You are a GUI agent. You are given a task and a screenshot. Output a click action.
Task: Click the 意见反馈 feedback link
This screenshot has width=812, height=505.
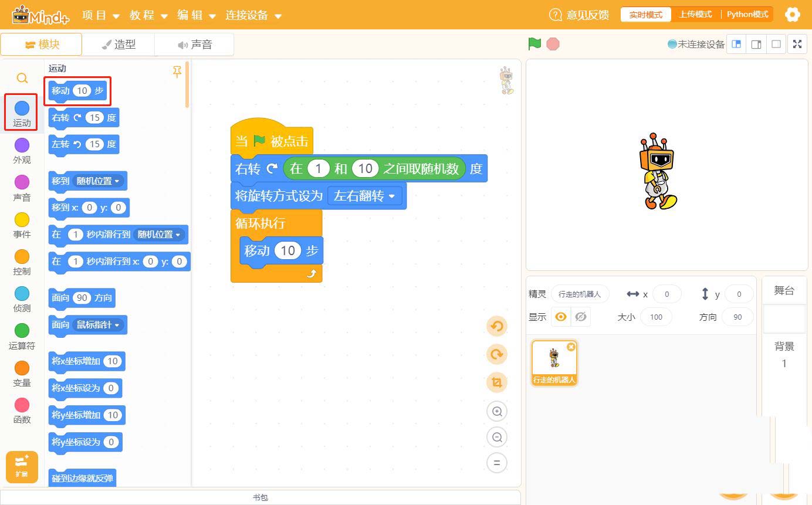(579, 15)
